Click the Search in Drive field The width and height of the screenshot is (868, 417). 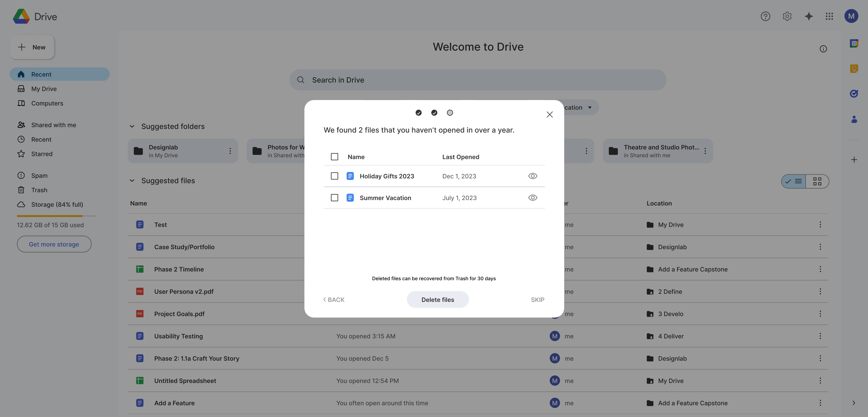[477, 80]
